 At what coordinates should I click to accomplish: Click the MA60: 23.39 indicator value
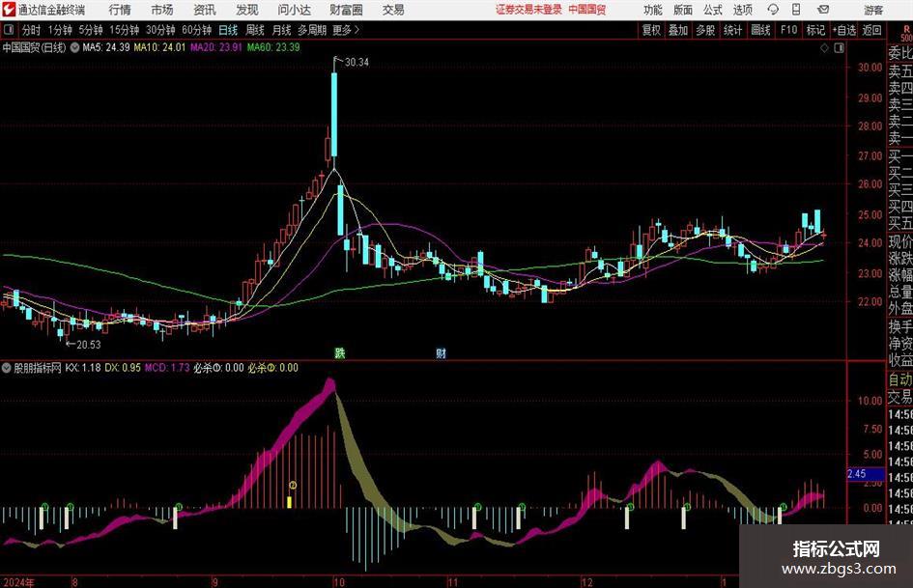pos(273,47)
